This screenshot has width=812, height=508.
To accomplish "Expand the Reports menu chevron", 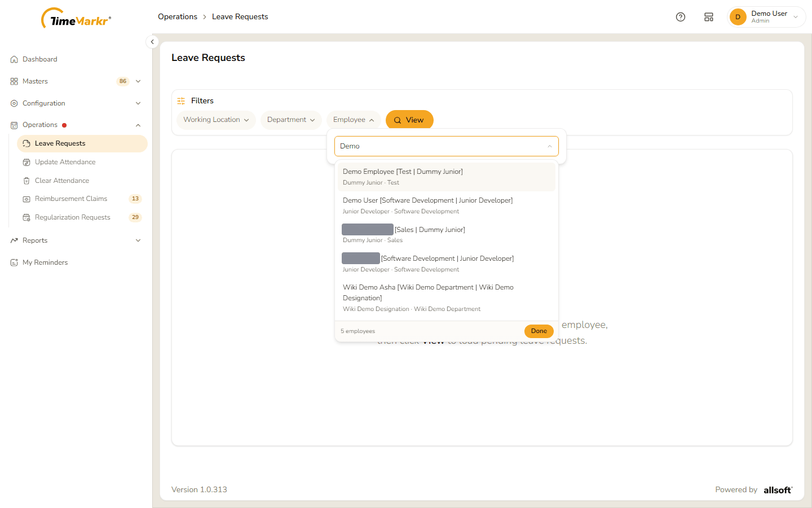I will click(x=138, y=240).
